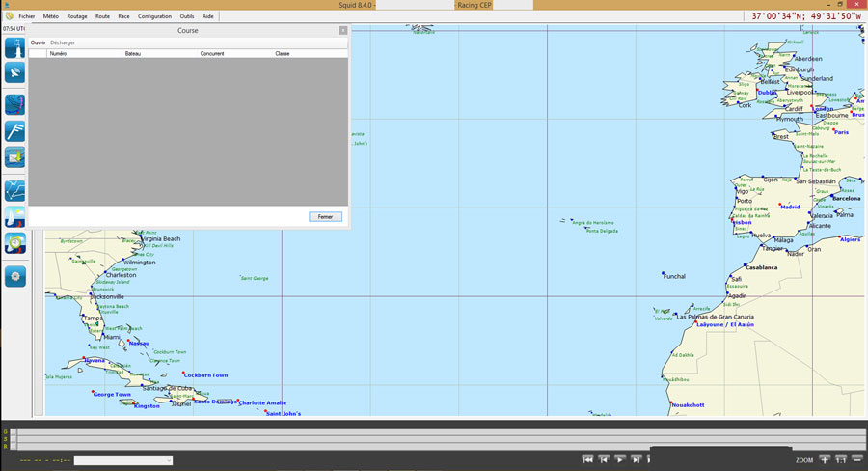Click Ouvrir in the Course dialog
The width and height of the screenshot is (868, 471).
point(38,42)
